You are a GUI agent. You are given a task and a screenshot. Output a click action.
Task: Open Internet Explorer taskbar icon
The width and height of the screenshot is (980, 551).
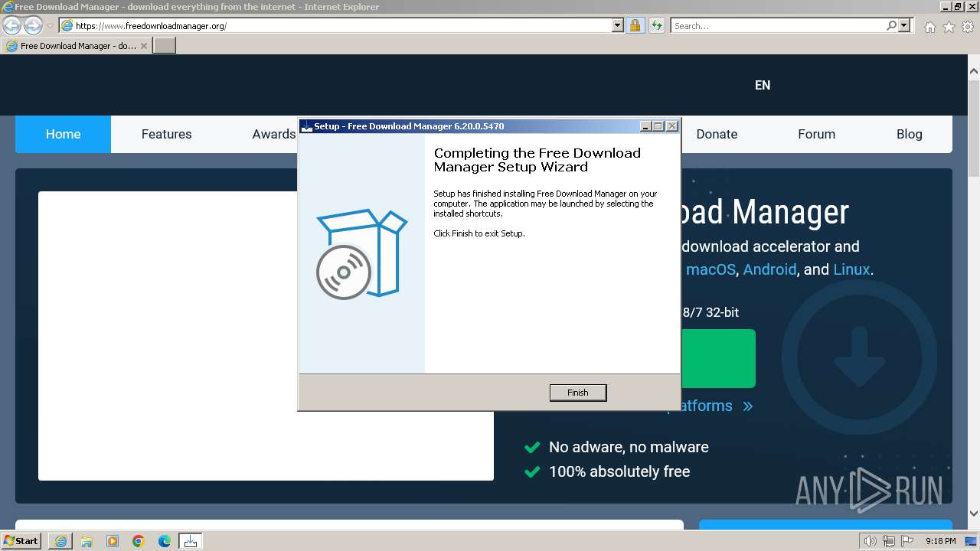coord(60,541)
